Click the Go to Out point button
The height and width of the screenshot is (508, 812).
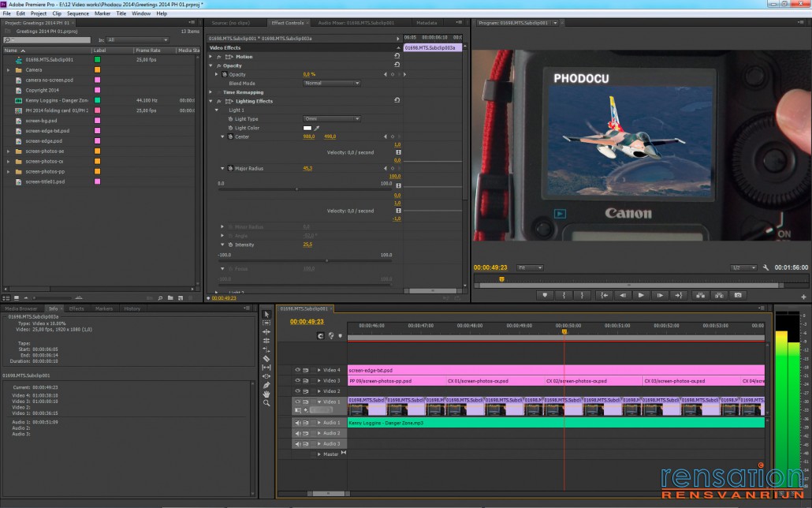tap(679, 295)
